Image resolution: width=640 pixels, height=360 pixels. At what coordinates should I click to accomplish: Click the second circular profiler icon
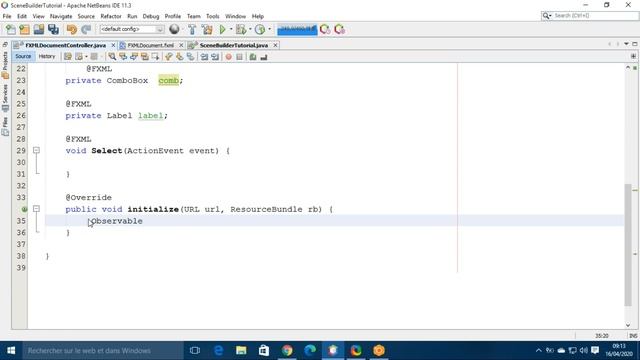click(340, 29)
